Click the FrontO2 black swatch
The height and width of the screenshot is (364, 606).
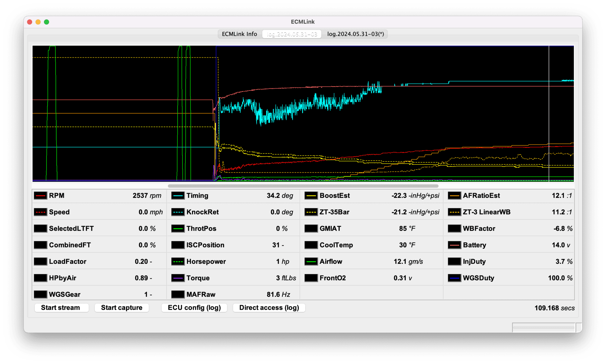(x=311, y=278)
